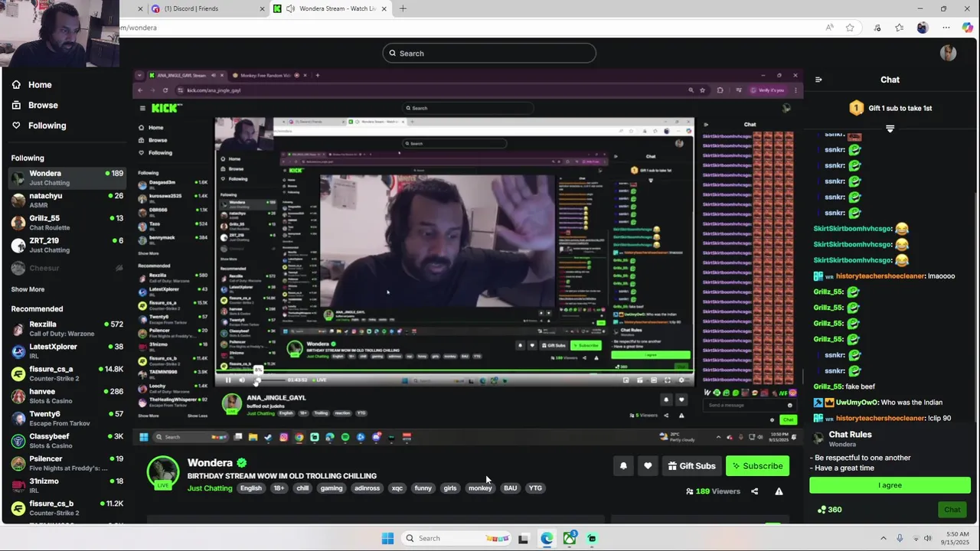Open LatestXplorer IRL channel in Recommended
Image resolution: width=980 pixels, height=551 pixels.
[67, 351]
